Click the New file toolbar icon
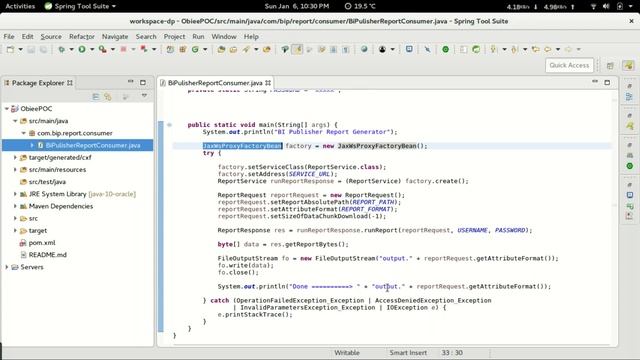The height and width of the screenshot is (360, 640). coord(10,49)
